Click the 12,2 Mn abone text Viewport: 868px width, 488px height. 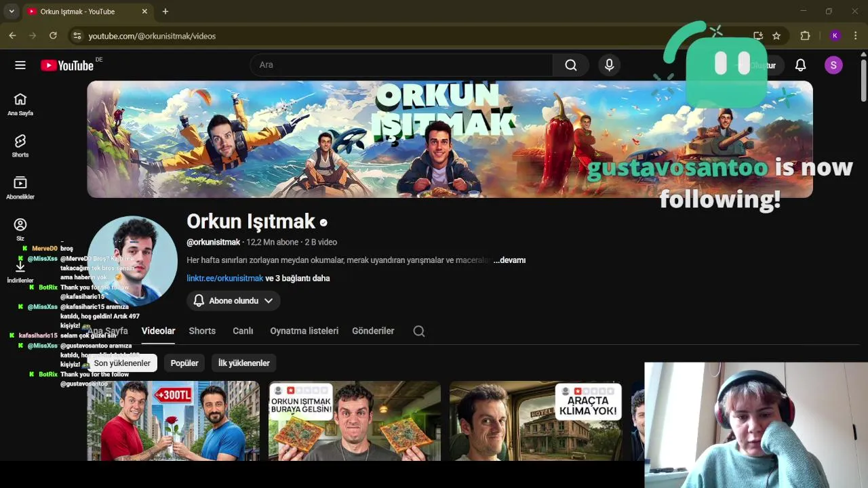tap(273, 242)
